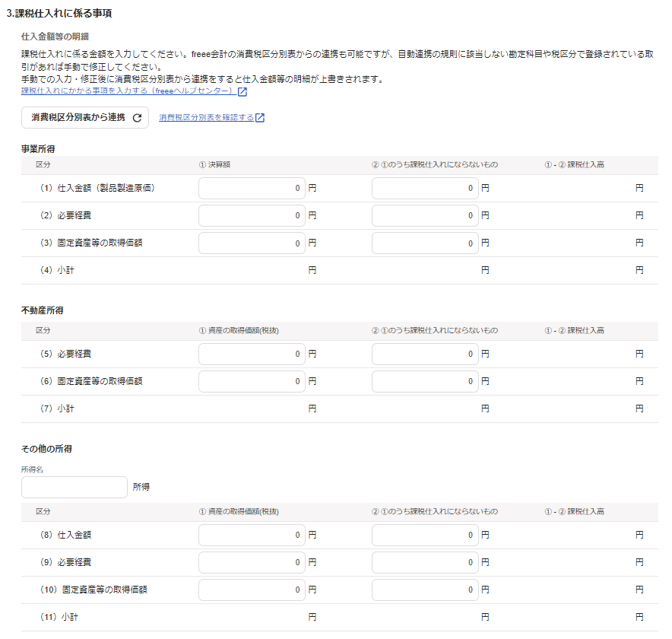
Task: Focus non-taxable field for (3) 固定資産等の取得価額
Action: click(425, 243)
